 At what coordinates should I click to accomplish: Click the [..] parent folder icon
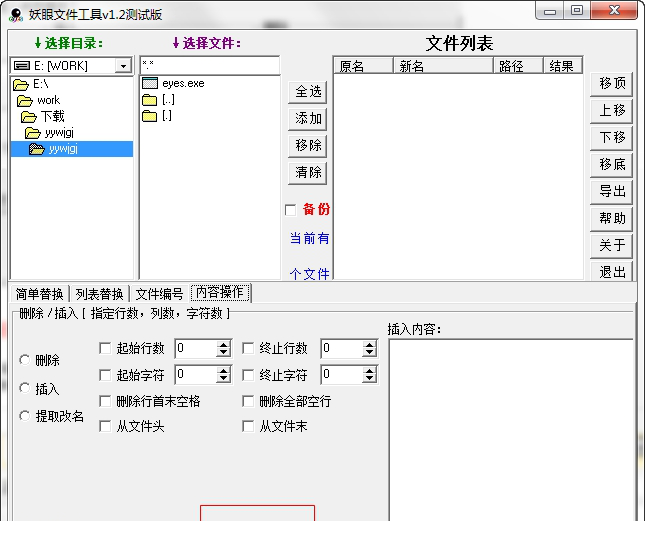pos(150,100)
